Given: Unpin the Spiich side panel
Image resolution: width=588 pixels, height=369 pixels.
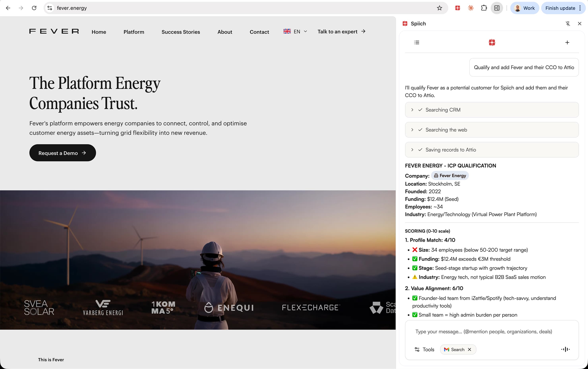Looking at the screenshot, I should coord(568,24).
